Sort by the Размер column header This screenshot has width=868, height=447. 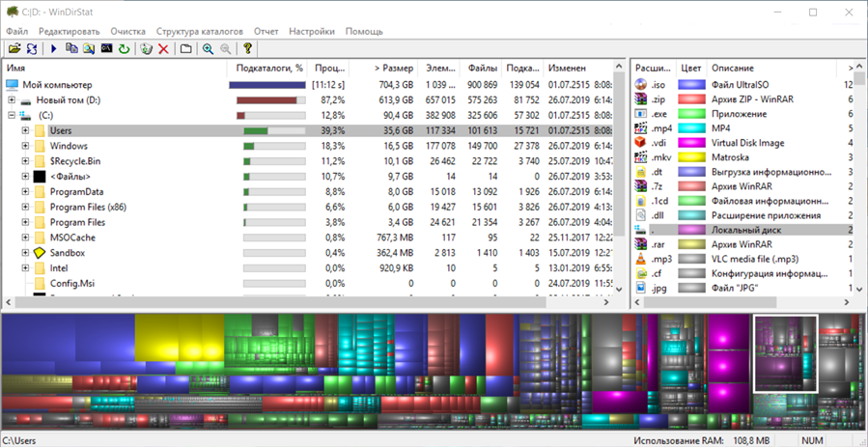(394, 69)
